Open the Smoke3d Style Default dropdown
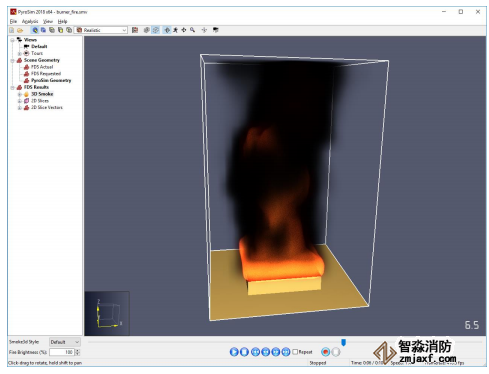 [65, 342]
